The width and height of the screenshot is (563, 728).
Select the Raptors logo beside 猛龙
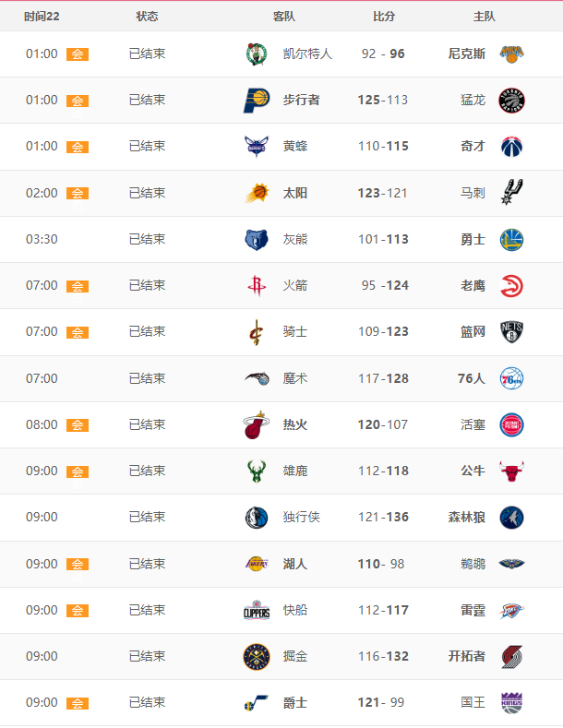pos(511,101)
